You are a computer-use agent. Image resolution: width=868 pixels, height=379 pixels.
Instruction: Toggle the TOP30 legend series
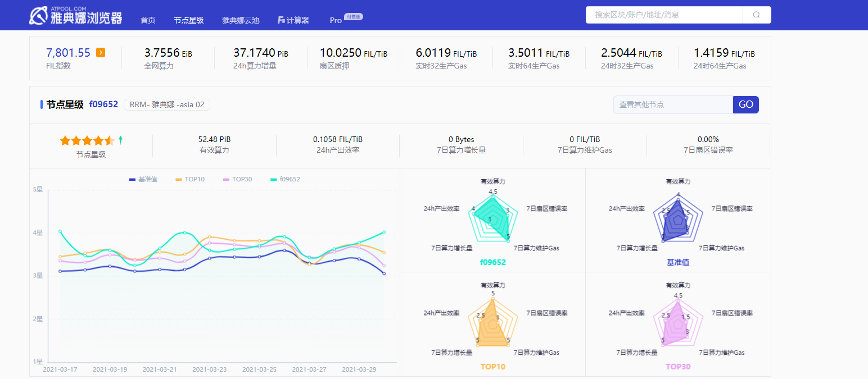point(237,179)
